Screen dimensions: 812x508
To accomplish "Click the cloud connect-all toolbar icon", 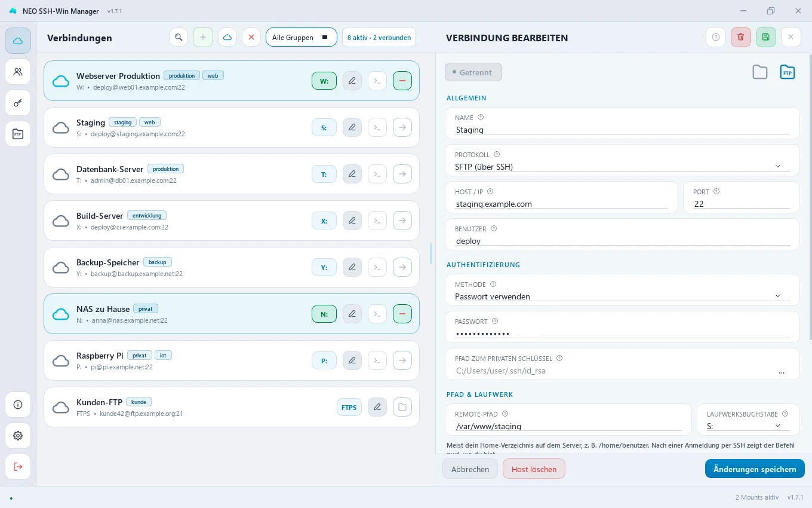I will click(227, 37).
